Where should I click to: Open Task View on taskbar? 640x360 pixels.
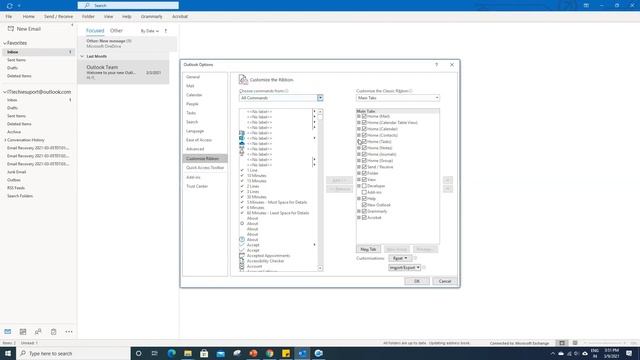[x=155, y=353]
